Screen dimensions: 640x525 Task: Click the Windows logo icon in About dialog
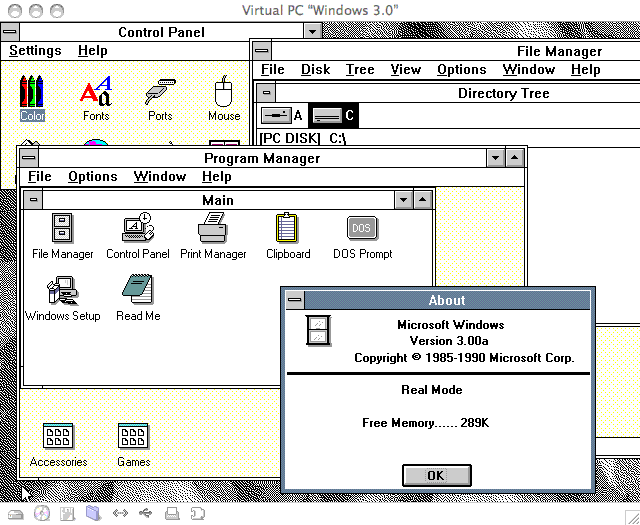click(318, 331)
